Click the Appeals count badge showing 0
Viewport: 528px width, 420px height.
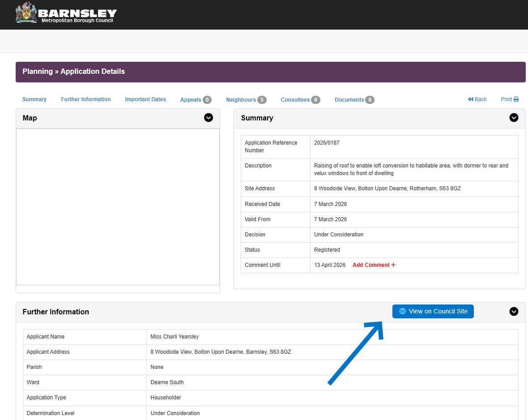click(207, 100)
